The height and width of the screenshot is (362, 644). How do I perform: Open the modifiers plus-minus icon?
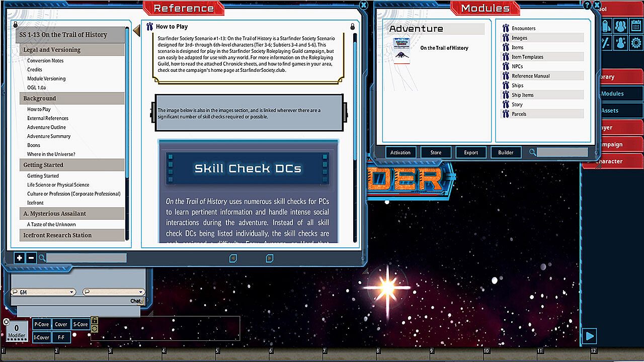[606, 42]
